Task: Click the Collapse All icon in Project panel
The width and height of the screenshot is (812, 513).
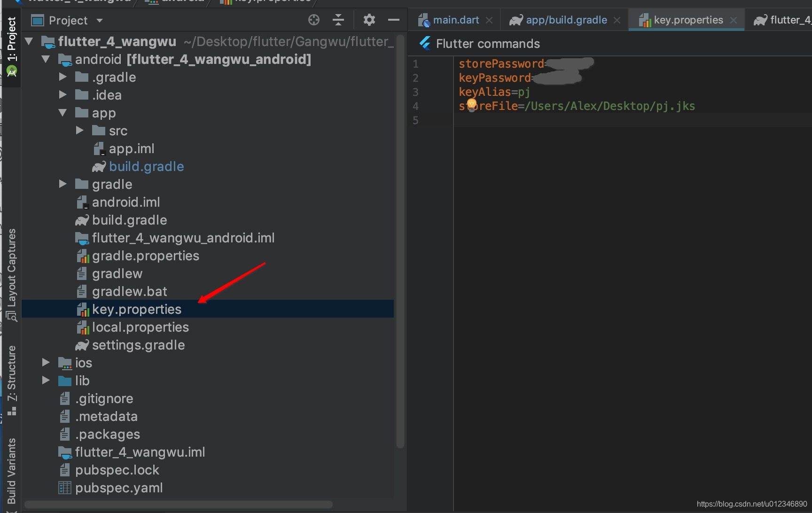Action: [338, 20]
